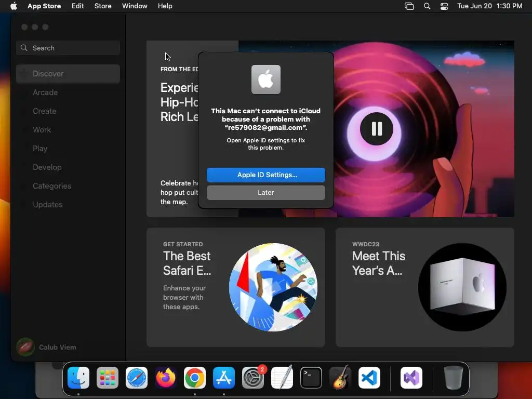Viewport: 532px width, 399px height.
Task: Click the Apple logo in dialog
Action: 265,79
